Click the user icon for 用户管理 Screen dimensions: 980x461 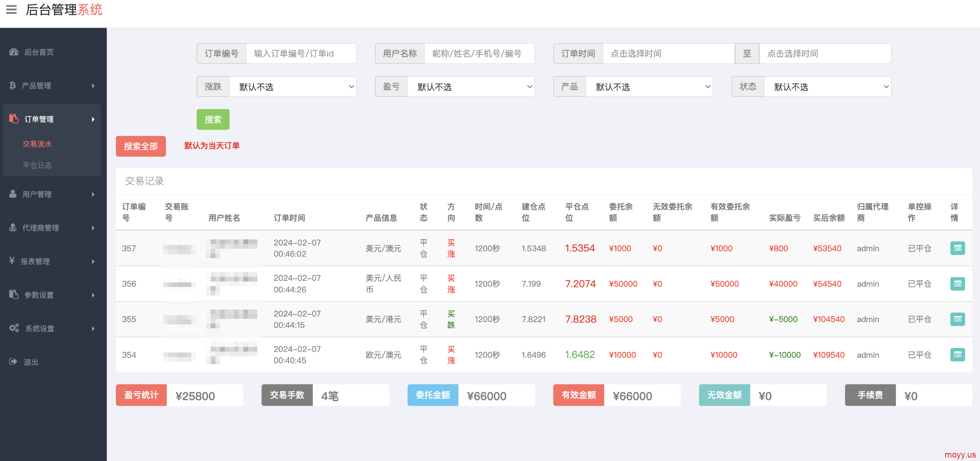point(13,194)
